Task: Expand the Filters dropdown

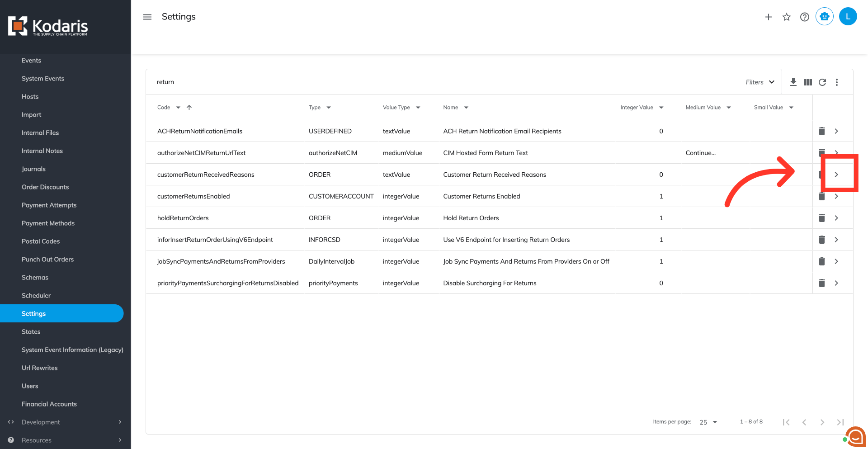Action: (760, 82)
